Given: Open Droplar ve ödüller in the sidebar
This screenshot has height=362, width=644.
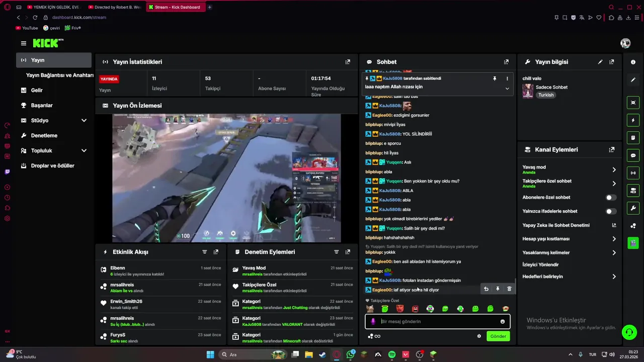Looking at the screenshot, I should click(53, 166).
